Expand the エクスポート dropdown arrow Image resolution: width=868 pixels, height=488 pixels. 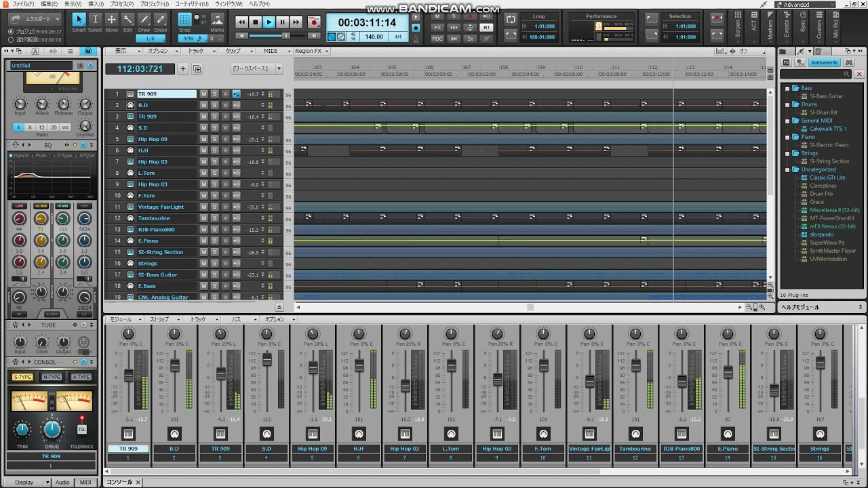pos(57,19)
